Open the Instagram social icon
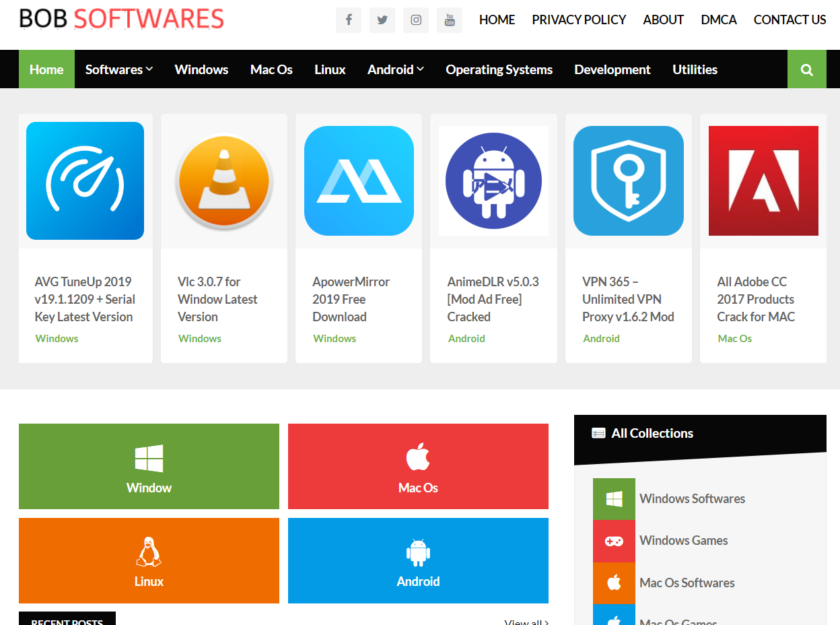840x625 pixels. 416,20
